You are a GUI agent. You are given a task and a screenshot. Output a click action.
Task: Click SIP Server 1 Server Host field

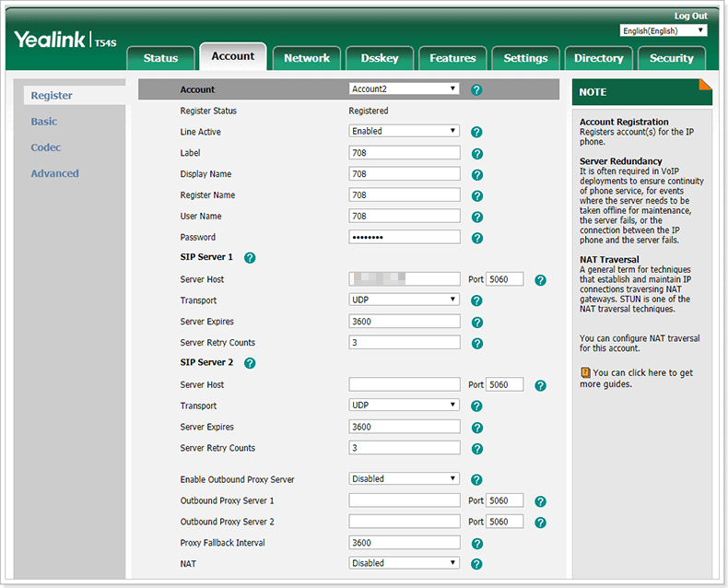tap(405, 279)
